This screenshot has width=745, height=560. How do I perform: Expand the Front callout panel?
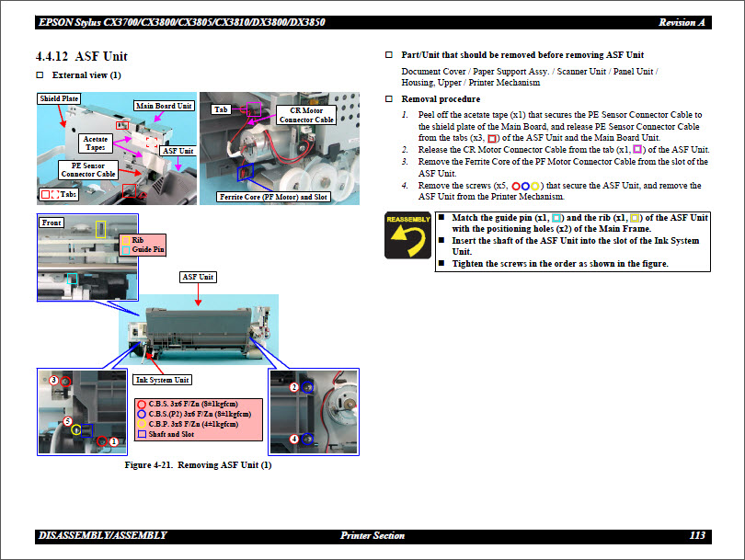click(52, 223)
